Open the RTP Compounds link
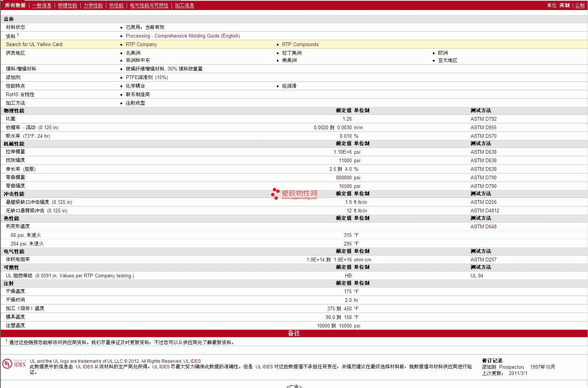This screenshot has height=388, width=588. click(x=300, y=44)
